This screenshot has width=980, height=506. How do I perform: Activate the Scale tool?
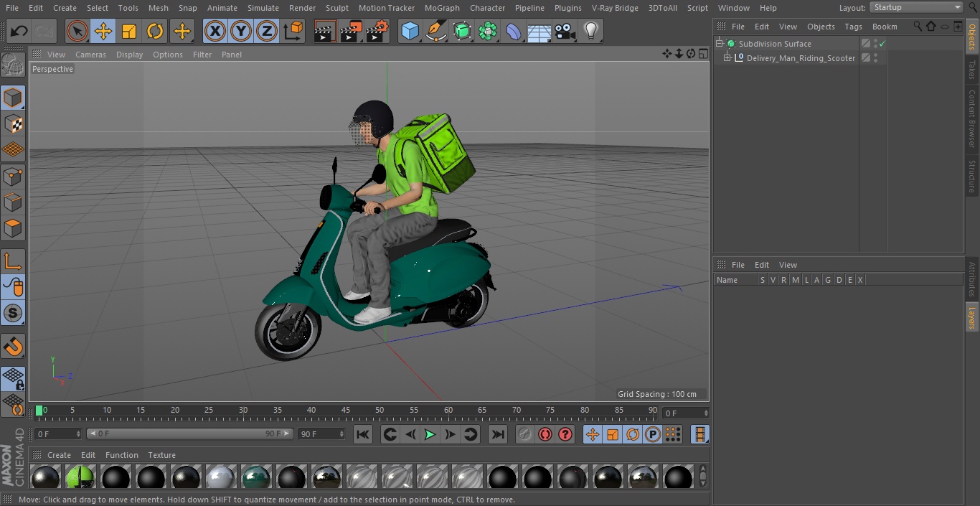pyautogui.click(x=129, y=31)
